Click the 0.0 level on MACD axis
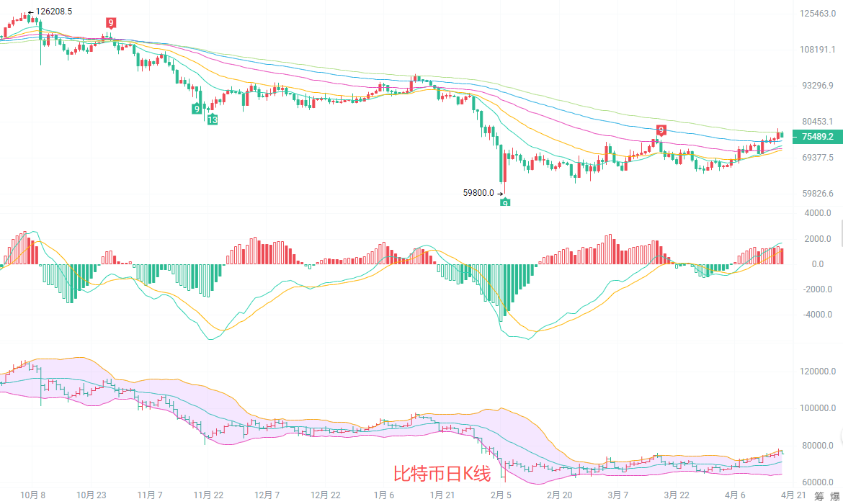843x504 pixels. click(x=817, y=264)
